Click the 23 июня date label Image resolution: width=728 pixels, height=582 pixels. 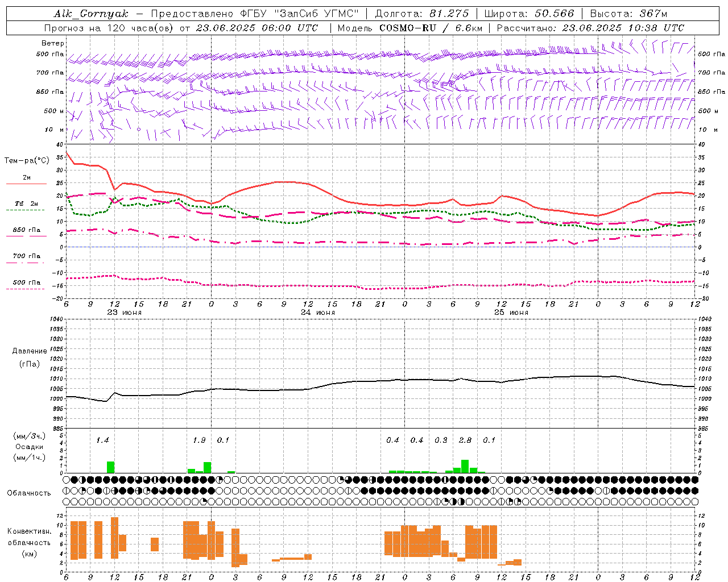[x=124, y=313]
